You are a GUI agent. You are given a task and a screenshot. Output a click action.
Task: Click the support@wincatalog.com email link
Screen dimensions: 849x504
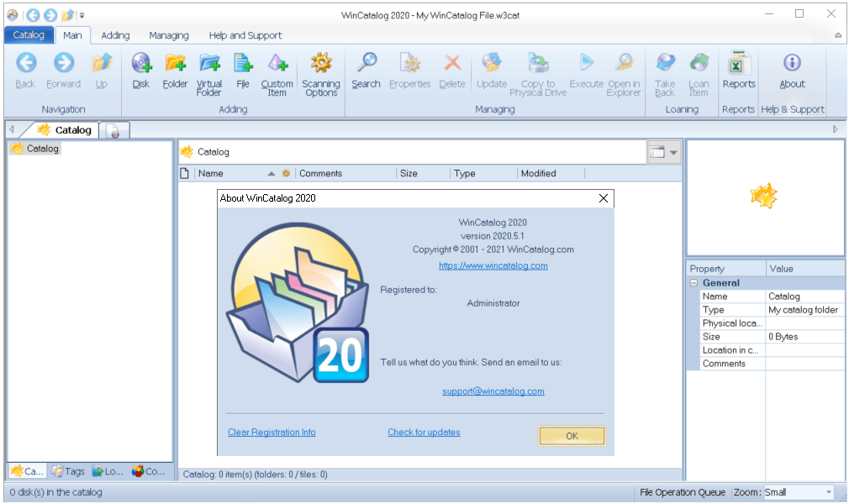click(x=493, y=391)
